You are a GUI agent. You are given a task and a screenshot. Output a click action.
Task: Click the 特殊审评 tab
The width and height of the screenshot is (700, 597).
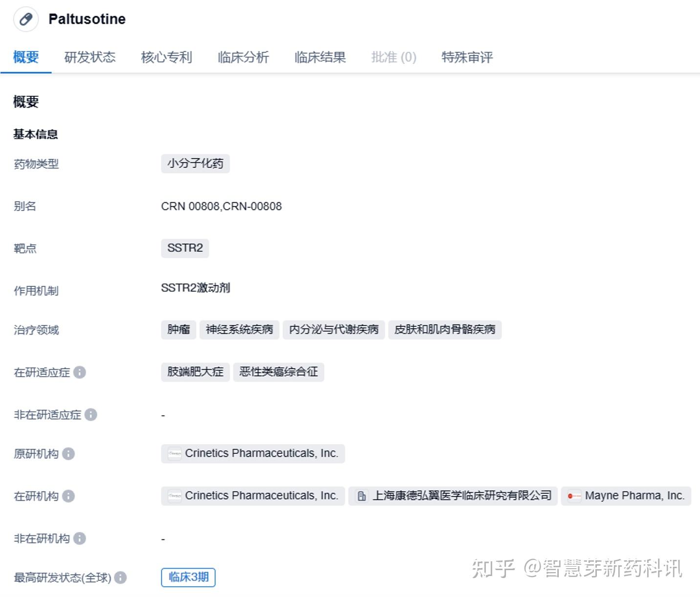(x=467, y=57)
